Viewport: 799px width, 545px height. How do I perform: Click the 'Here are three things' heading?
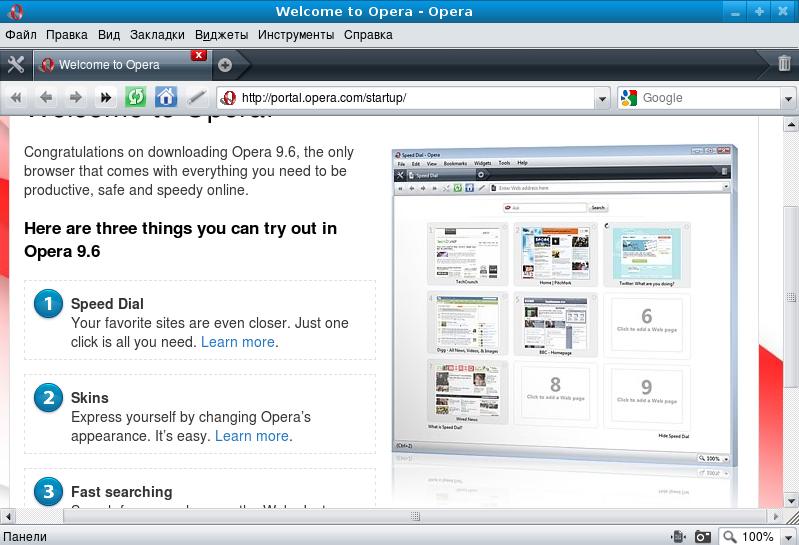click(180, 240)
